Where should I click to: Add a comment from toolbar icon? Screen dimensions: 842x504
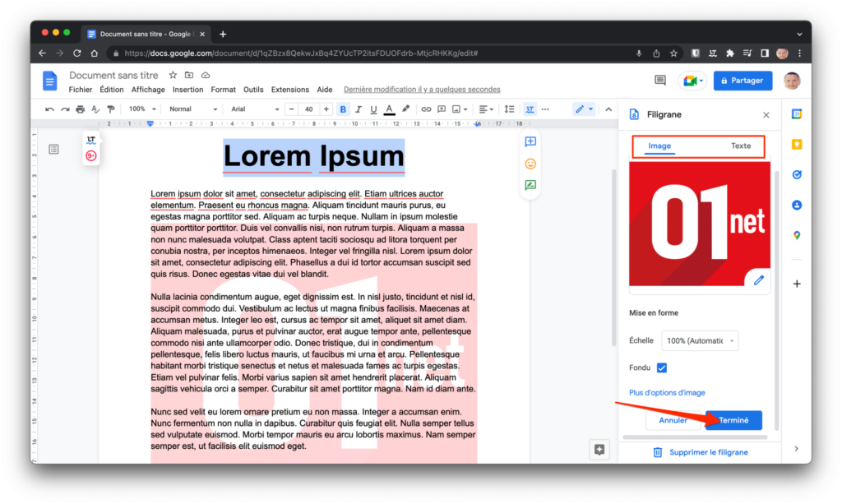442,109
